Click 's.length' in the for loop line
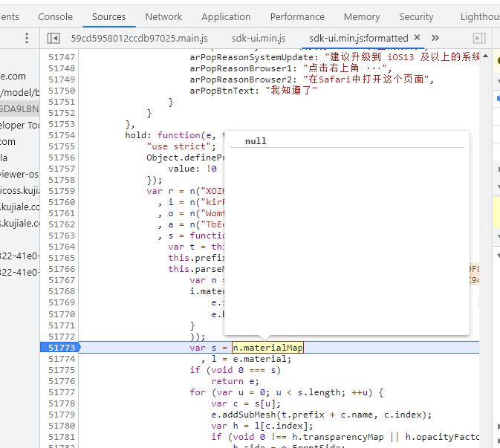The width and height of the screenshot is (500, 448). 319,392
